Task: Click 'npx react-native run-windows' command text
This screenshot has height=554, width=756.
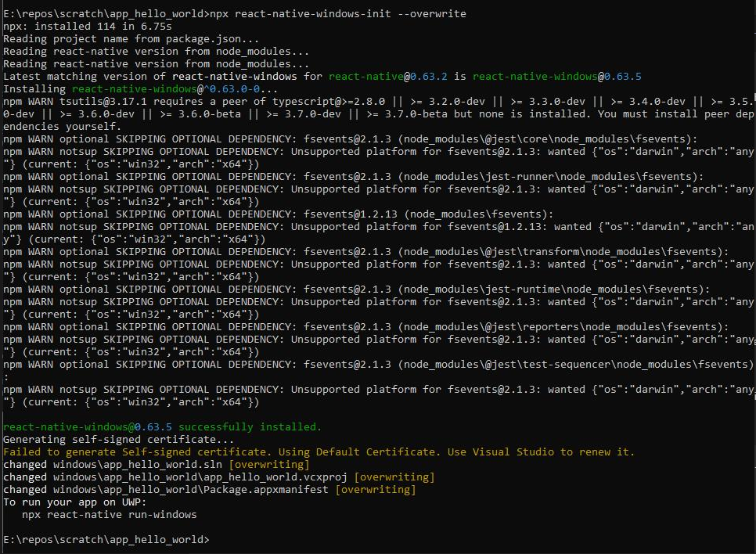Action: (110, 514)
